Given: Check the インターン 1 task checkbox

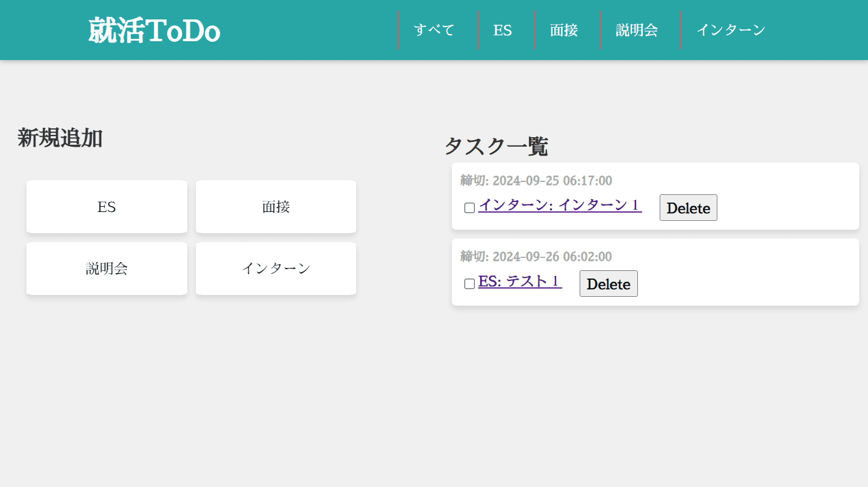Looking at the screenshot, I should click(470, 208).
